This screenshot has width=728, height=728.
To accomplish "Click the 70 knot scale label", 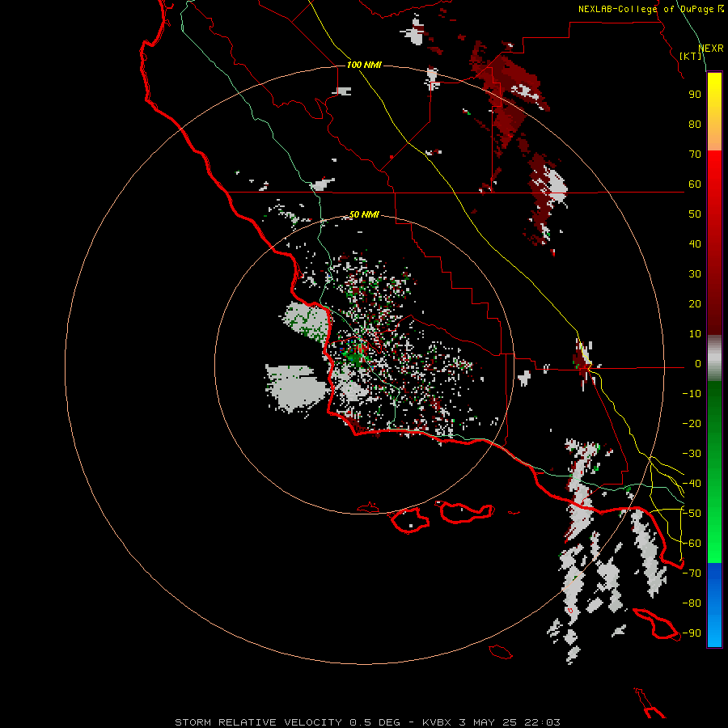I will click(695, 154).
